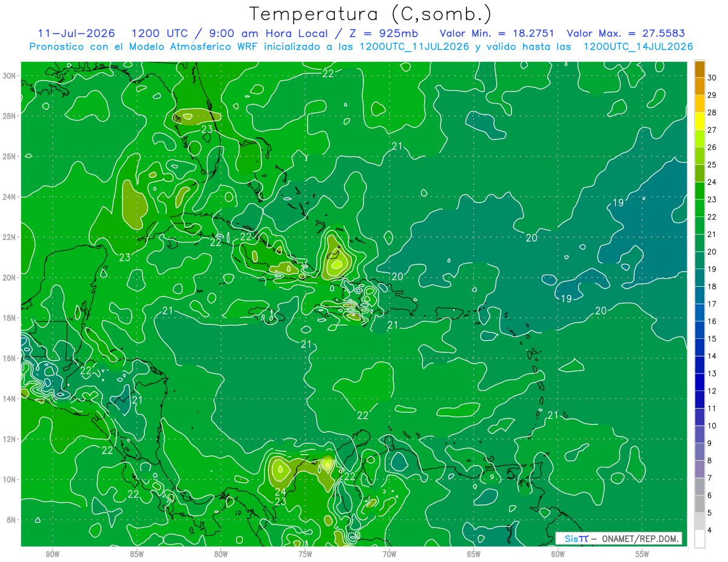Click the color scale label 14
Screen dimensions: 728x562
tap(712, 356)
